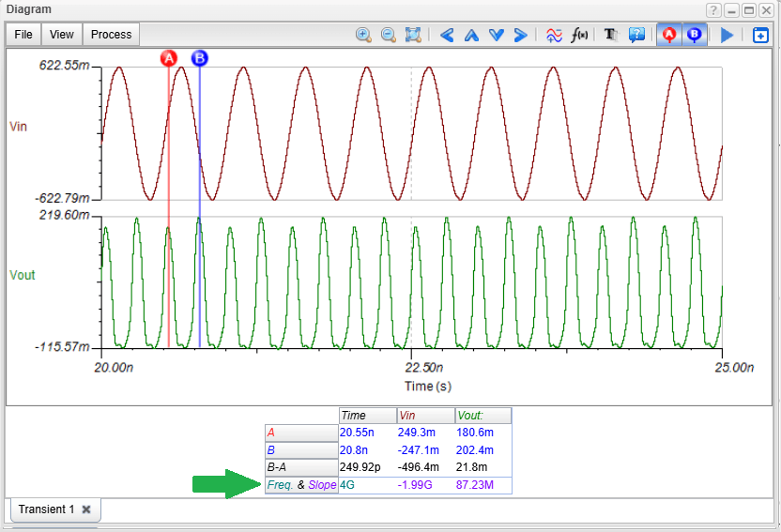781x532 pixels.
Task: Select the text annotation tool
Action: [612, 35]
